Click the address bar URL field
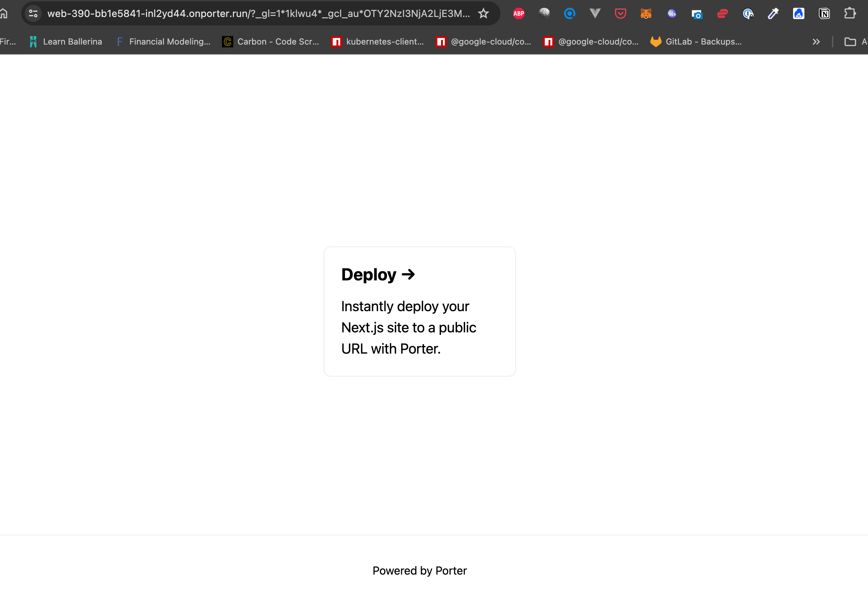This screenshot has width=868, height=599. (x=258, y=14)
